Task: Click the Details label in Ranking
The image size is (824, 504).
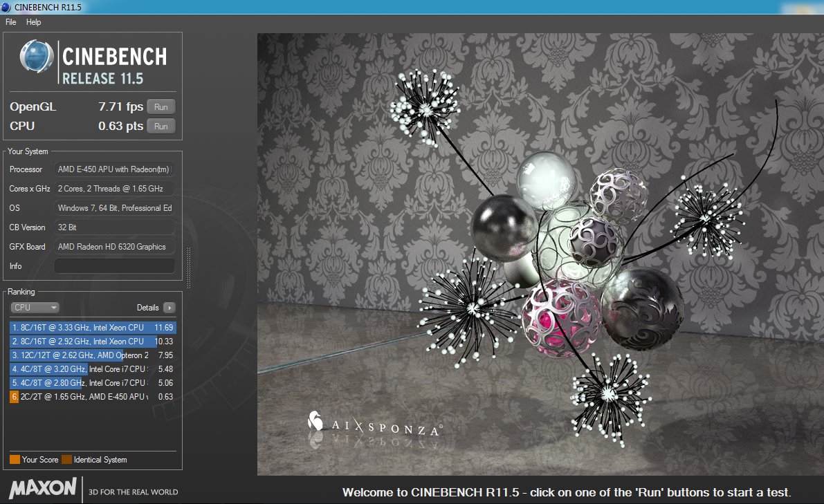Action: point(147,308)
